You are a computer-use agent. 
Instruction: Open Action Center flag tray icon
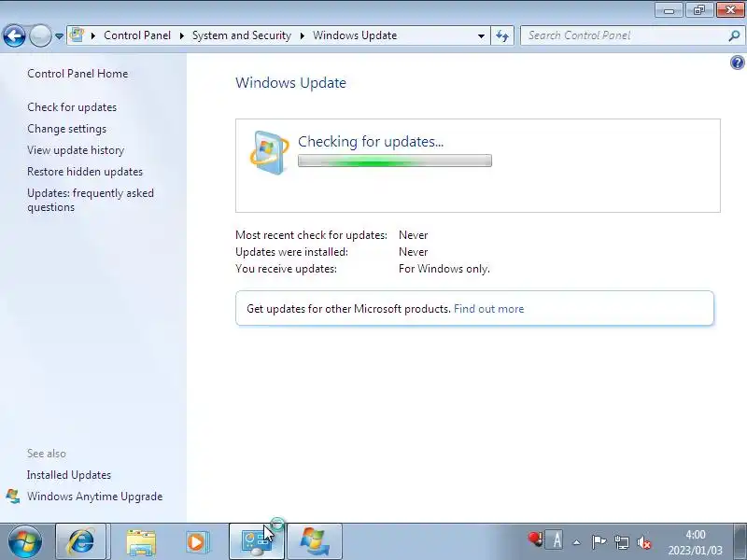[x=599, y=542]
